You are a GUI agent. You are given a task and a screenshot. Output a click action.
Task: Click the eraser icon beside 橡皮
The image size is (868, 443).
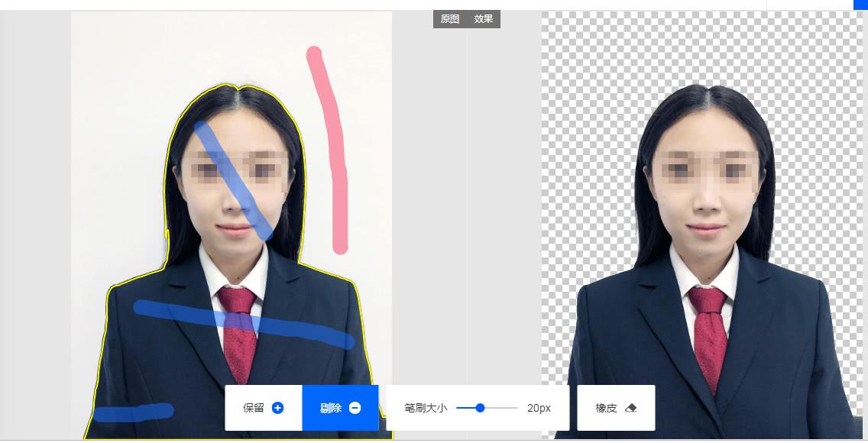pos(632,407)
